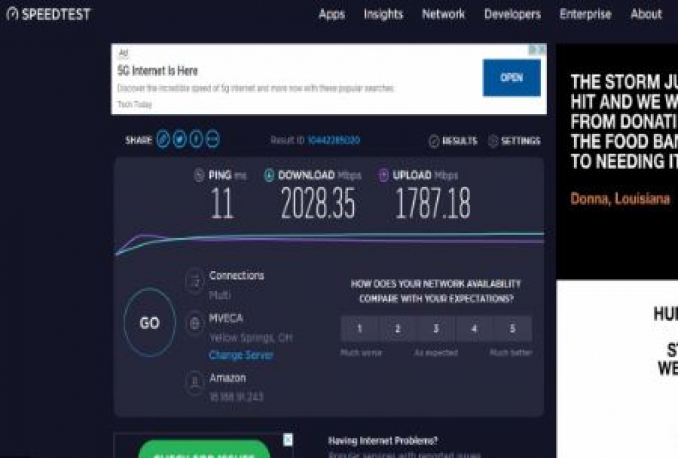Share result via the link icon
Screen dimensions: 678x458
pyautogui.click(x=163, y=140)
